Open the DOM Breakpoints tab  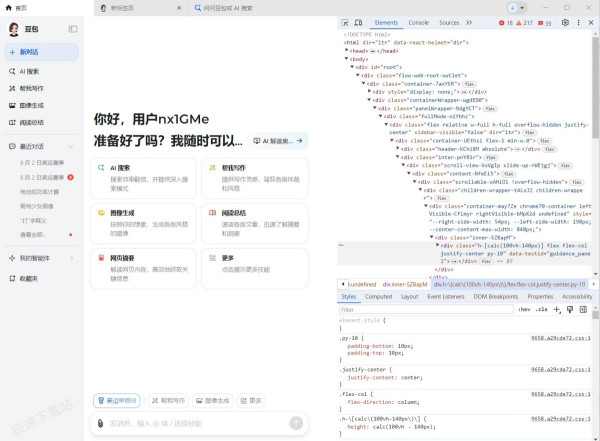click(496, 297)
